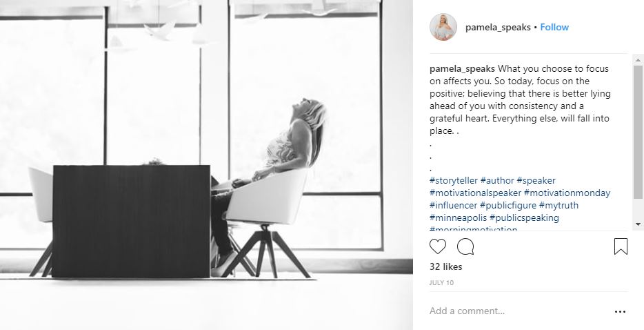Viewport: 644px width, 330px height.
Task: Open the #motivationalspeaker hashtag
Action: [x=475, y=193]
